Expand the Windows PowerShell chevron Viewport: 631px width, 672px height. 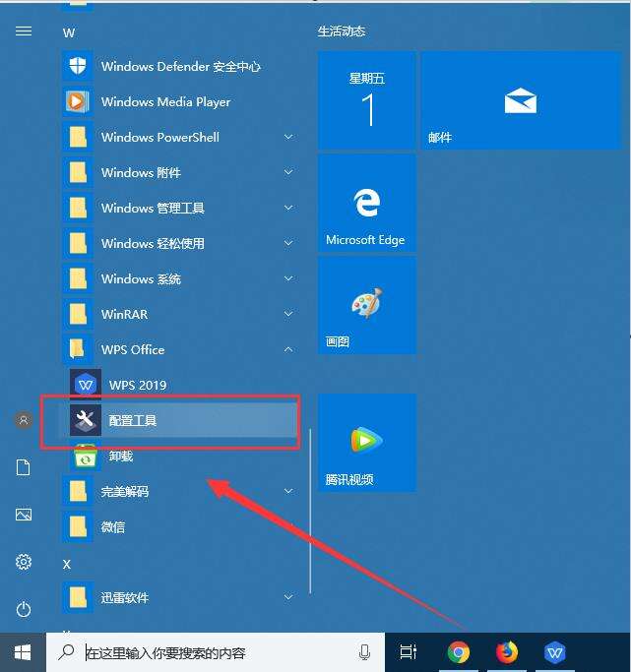(x=288, y=137)
